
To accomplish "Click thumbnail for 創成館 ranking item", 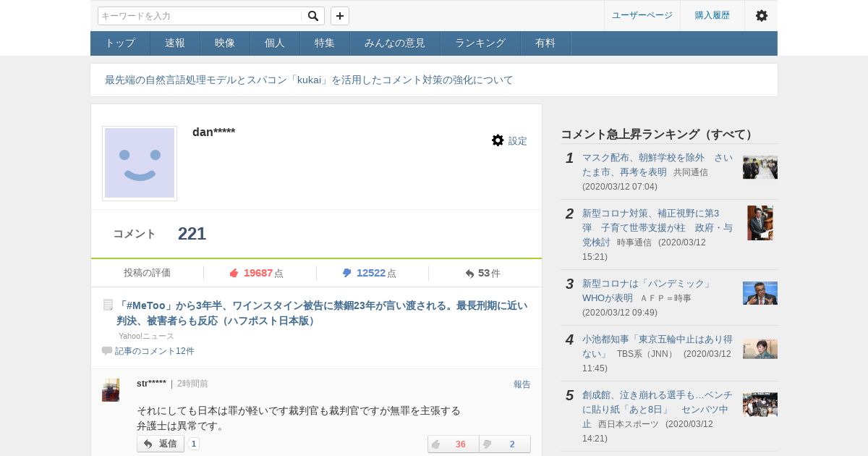I will pos(760,405).
